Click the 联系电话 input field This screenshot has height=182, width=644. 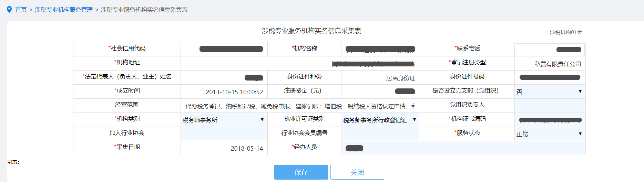(x=550, y=50)
